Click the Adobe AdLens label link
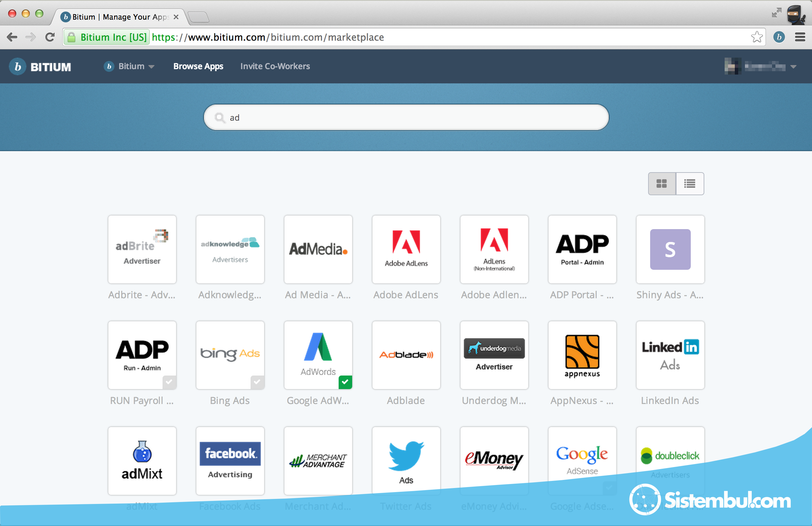812x526 pixels. click(406, 295)
